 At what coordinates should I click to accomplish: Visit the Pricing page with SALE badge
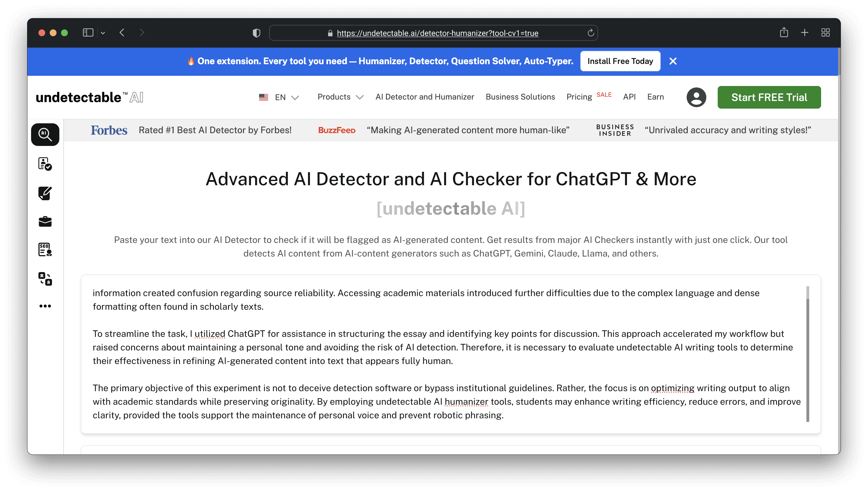[x=579, y=97]
